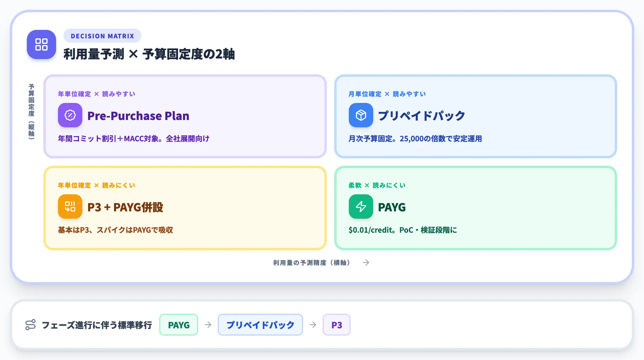Click the プリペイドパック blue box icon
644x360 pixels.
(x=361, y=115)
